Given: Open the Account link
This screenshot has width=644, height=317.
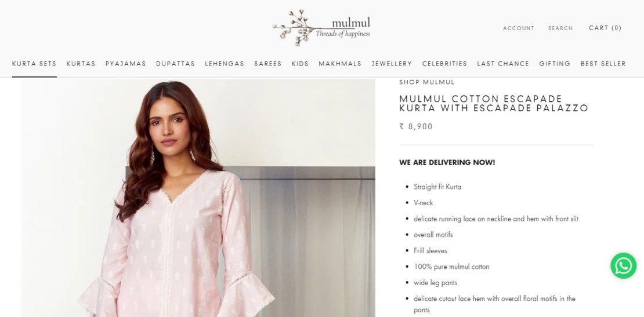Looking at the screenshot, I should (519, 28).
